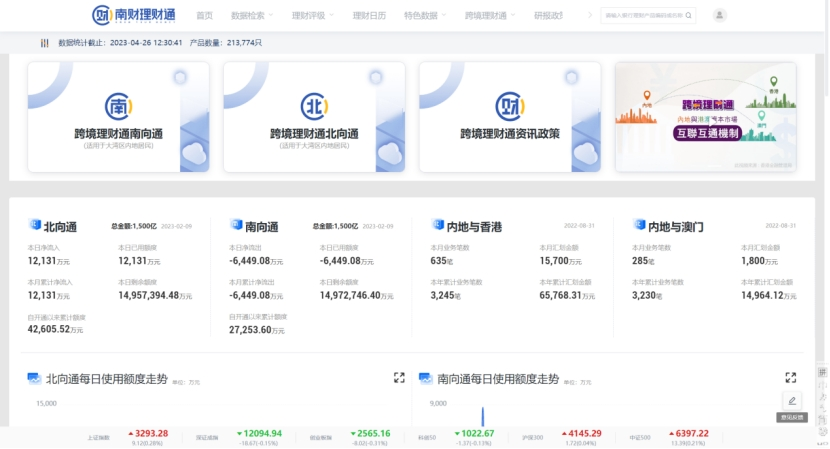This screenshot has height=449, width=830.
Task: Click the search magnifier icon
Action: [x=688, y=15]
